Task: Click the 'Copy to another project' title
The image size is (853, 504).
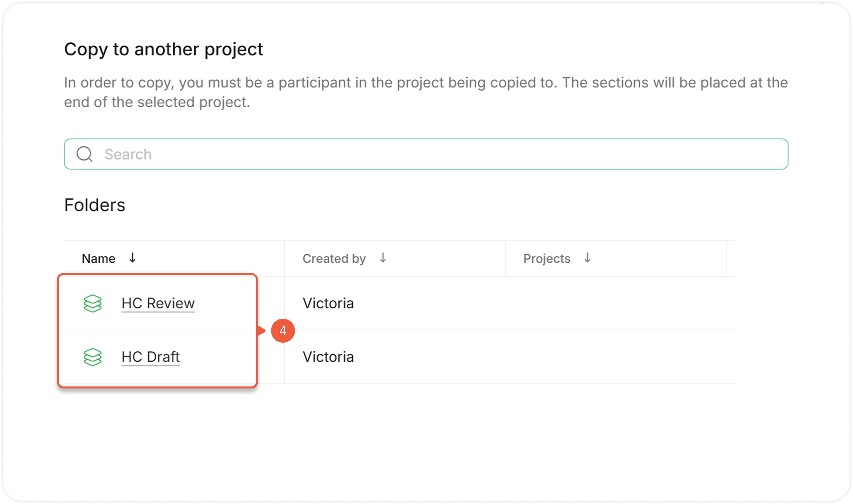Action: pyautogui.click(x=163, y=49)
